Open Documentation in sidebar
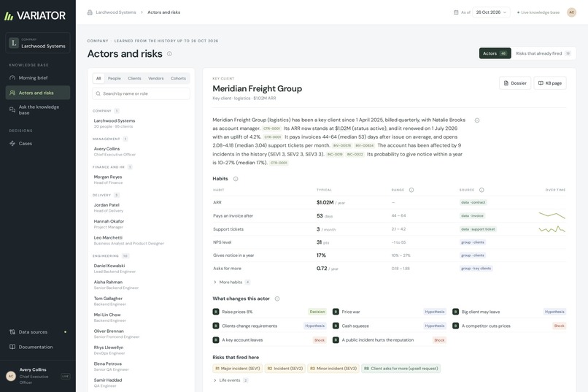Image resolution: width=588 pixels, height=392 pixels. (x=37, y=347)
